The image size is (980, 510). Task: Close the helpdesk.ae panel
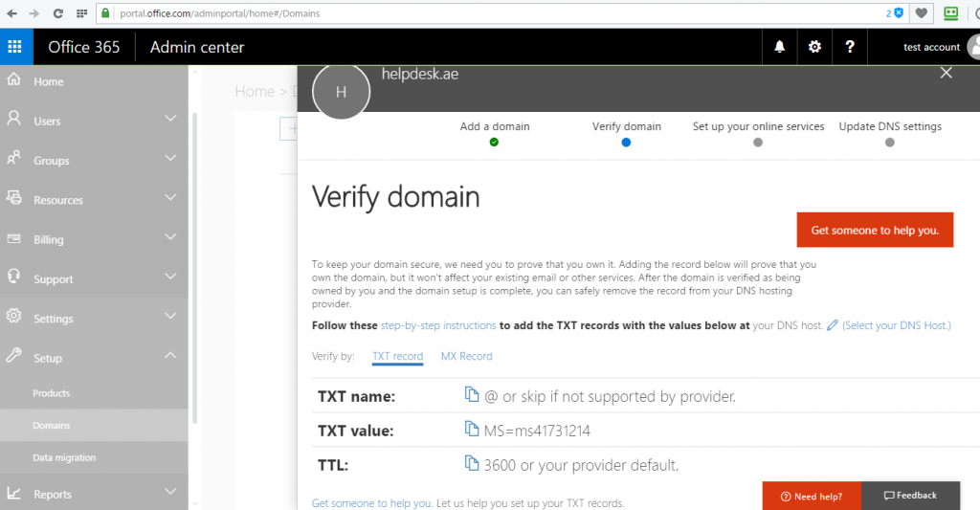[947, 73]
